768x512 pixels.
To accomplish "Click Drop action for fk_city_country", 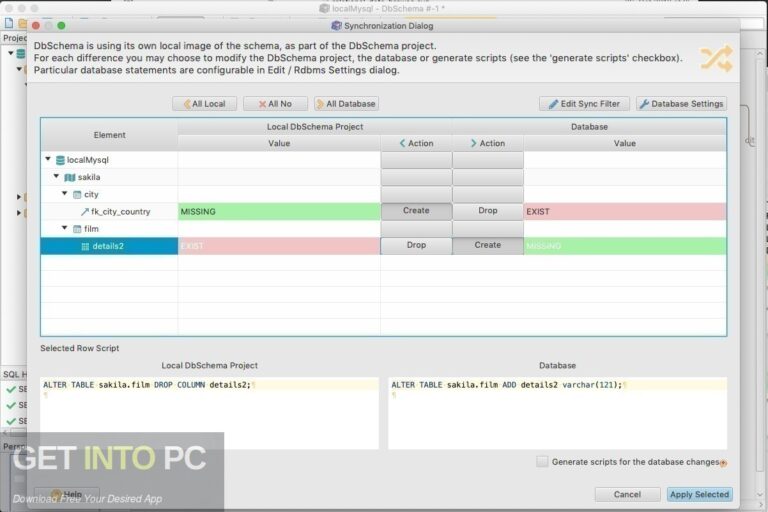I will coord(488,211).
